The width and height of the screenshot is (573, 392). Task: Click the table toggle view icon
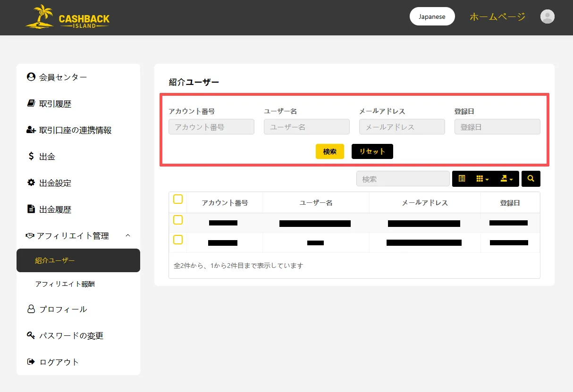462,179
